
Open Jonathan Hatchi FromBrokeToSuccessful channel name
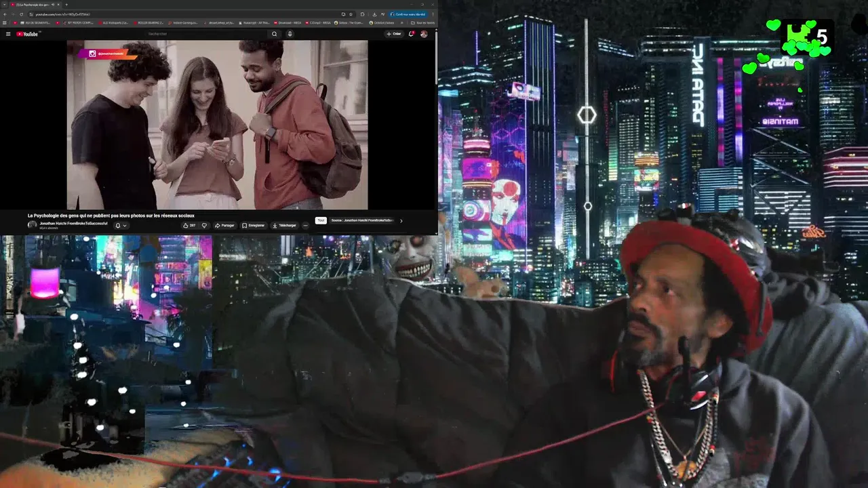click(73, 223)
